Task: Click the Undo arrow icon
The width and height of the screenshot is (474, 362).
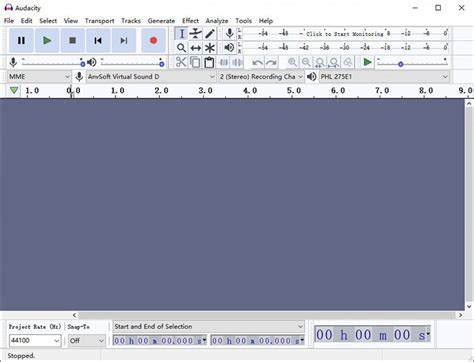Action: click(257, 62)
